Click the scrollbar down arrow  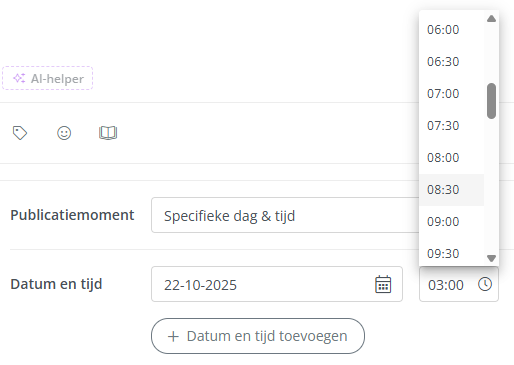click(x=491, y=258)
